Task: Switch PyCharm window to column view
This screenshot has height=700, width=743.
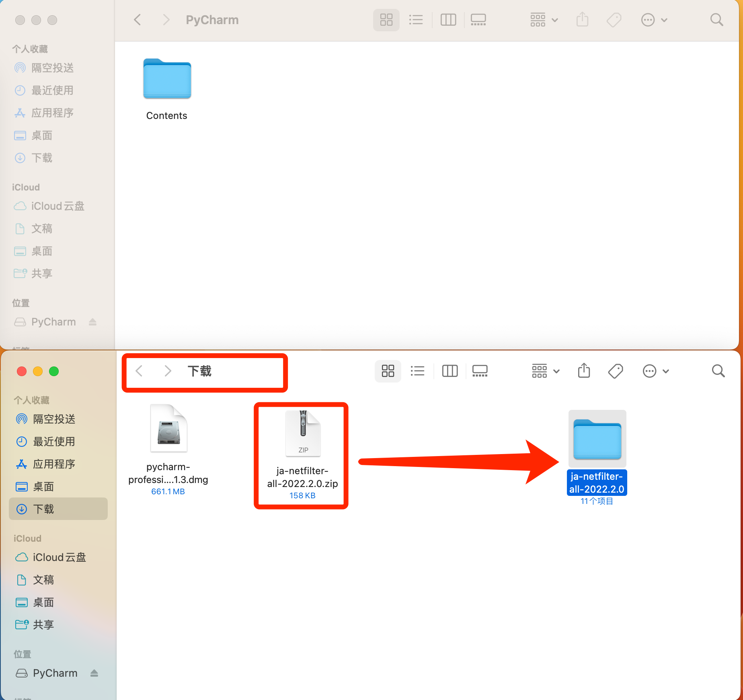Action: click(x=448, y=20)
